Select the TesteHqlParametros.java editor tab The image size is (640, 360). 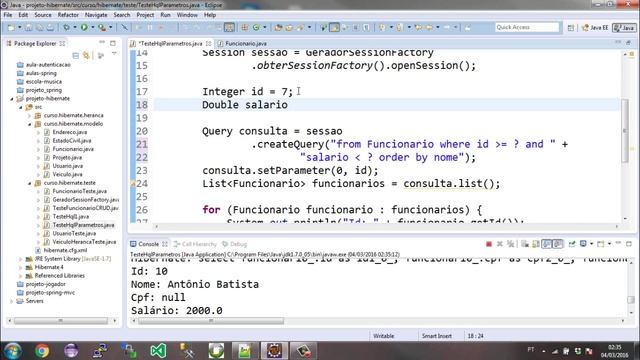(170, 43)
